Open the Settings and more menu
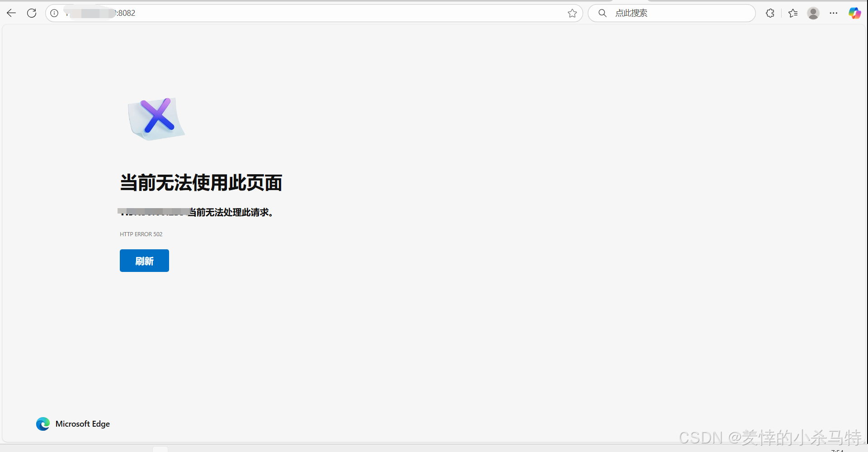 pyautogui.click(x=834, y=13)
